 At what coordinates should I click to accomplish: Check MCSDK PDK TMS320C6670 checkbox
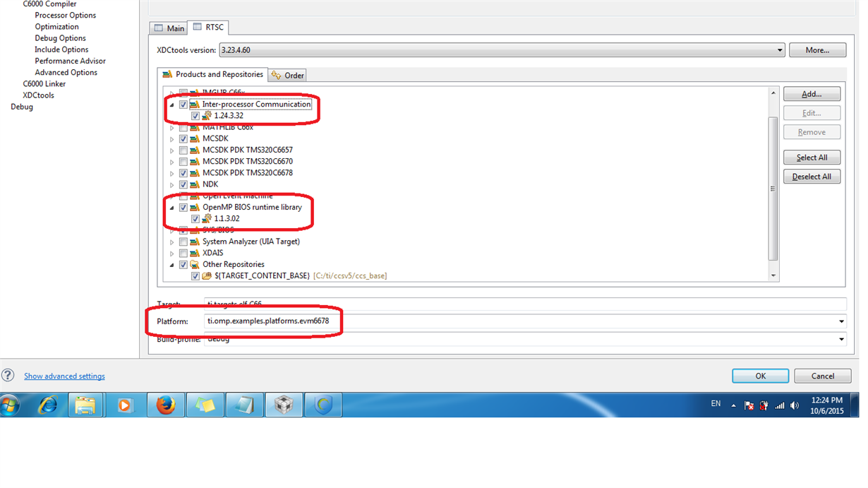[183, 162]
